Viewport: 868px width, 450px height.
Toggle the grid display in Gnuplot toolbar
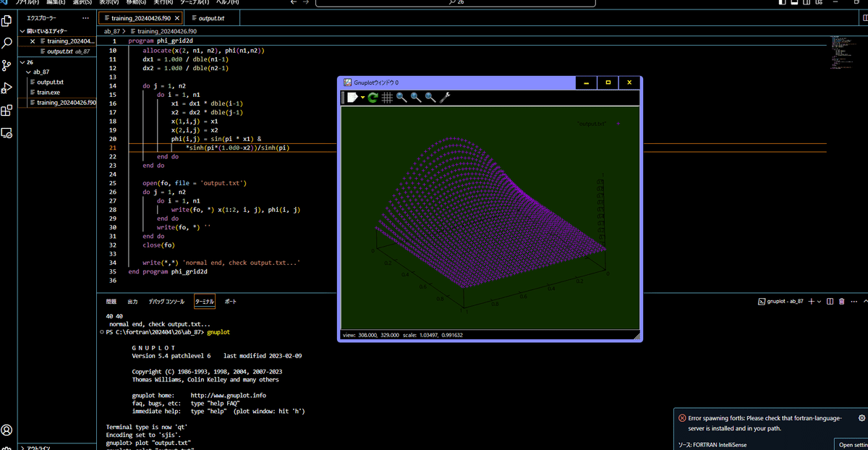[387, 97]
